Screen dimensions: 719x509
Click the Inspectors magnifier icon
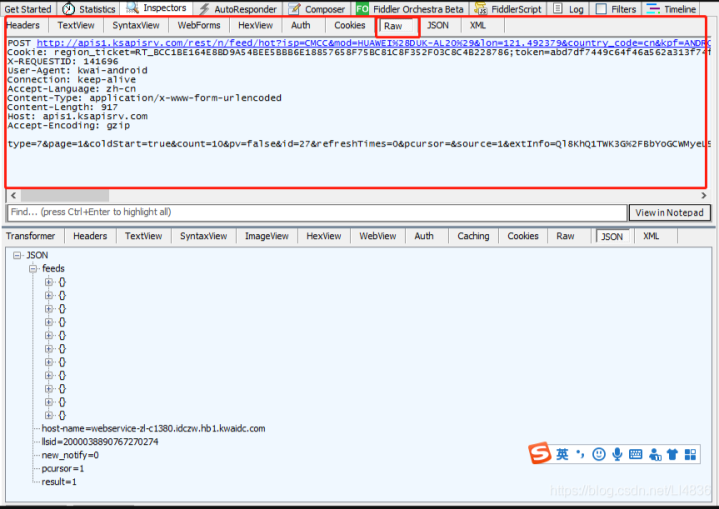click(133, 7)
